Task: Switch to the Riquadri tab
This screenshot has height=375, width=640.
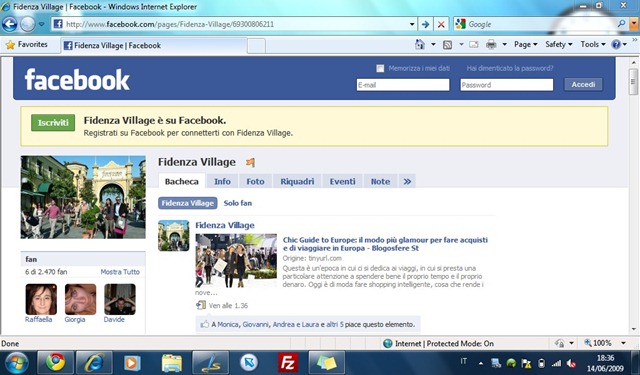Action: coord(297,181)
